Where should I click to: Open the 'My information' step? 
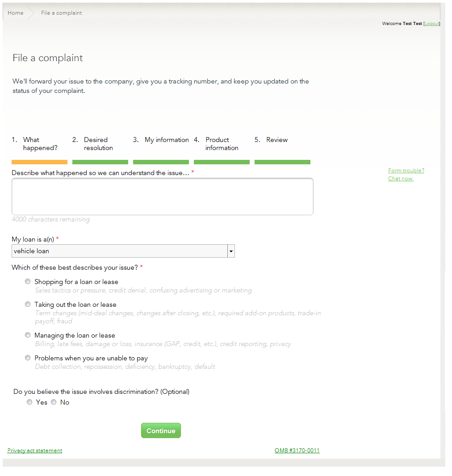(x=166, y=140)
